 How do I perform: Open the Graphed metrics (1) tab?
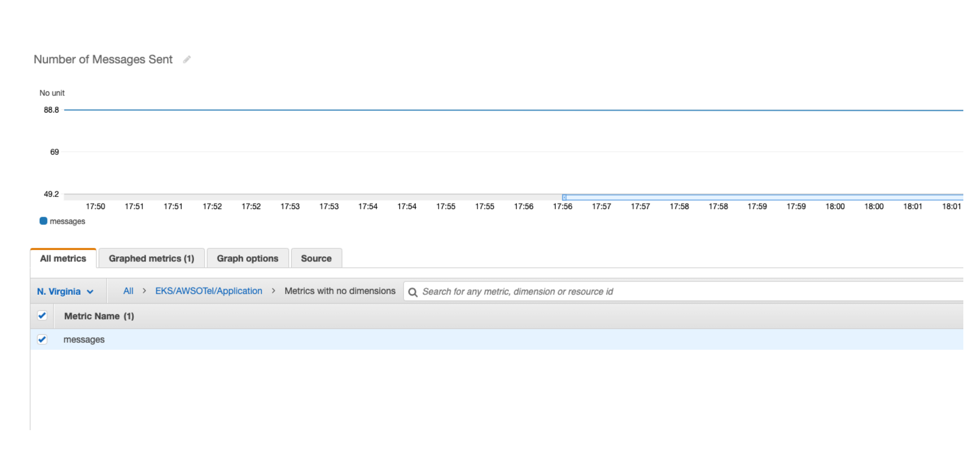[151, 258]
